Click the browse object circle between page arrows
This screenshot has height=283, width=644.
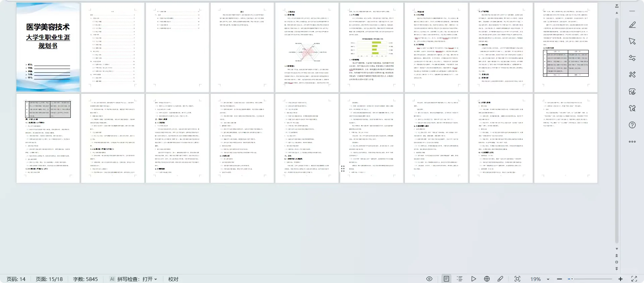point(616,262)
